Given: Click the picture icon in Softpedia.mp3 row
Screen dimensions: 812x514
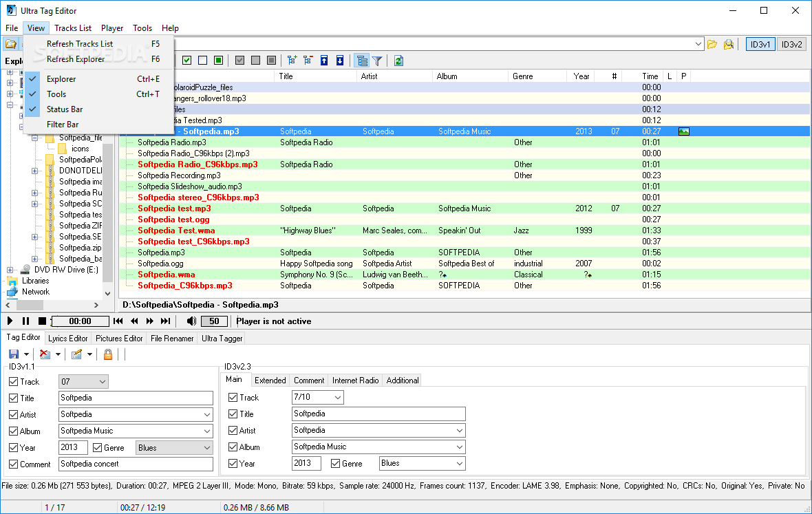Looking at the screenshot, I should click(x=683, y=131).
